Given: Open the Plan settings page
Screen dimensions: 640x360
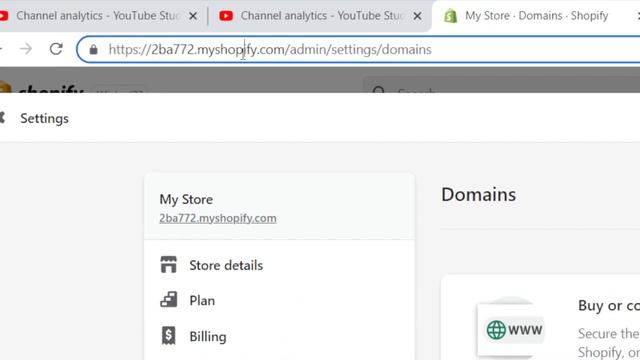Looking at the screenshot, I should point(202,300).
